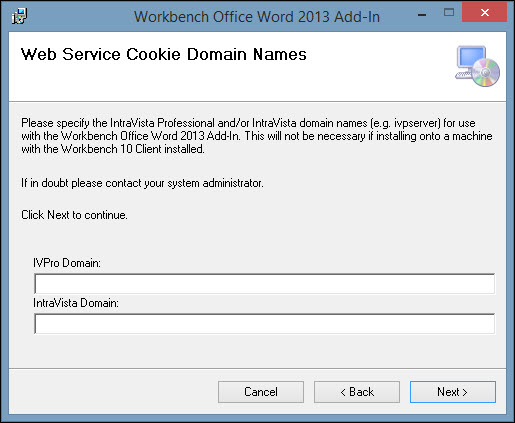
Task: Click empty space left of Cancel button
Action: pyautogui.click(x=113, y=392)
